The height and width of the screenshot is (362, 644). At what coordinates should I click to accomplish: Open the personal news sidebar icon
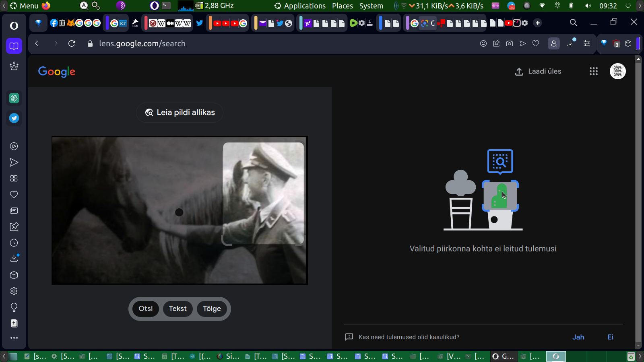[x=14, y=211]
